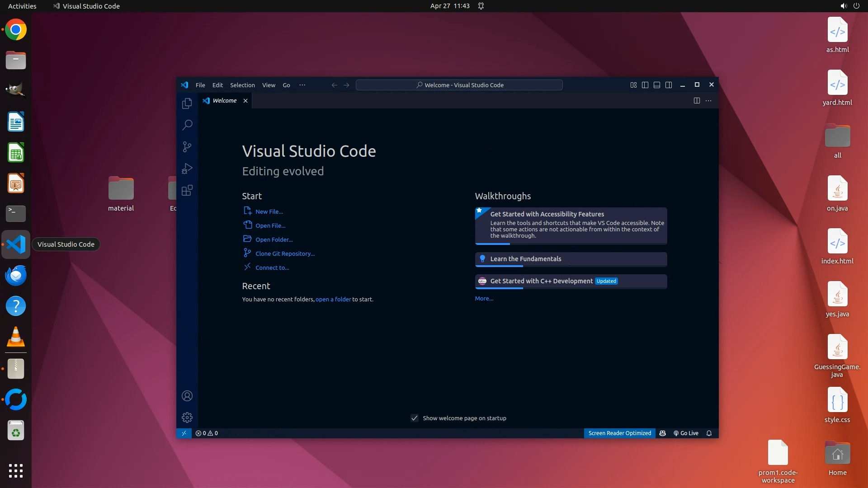Open the Accounts menu icon
The width and height of the screenshot is (868, 488).
(187, 396)
